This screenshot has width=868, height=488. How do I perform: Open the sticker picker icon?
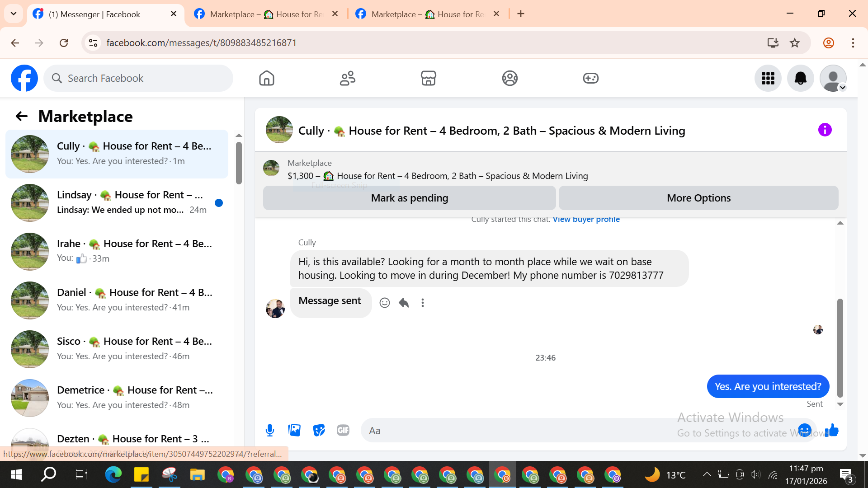[x=319, y=430]
